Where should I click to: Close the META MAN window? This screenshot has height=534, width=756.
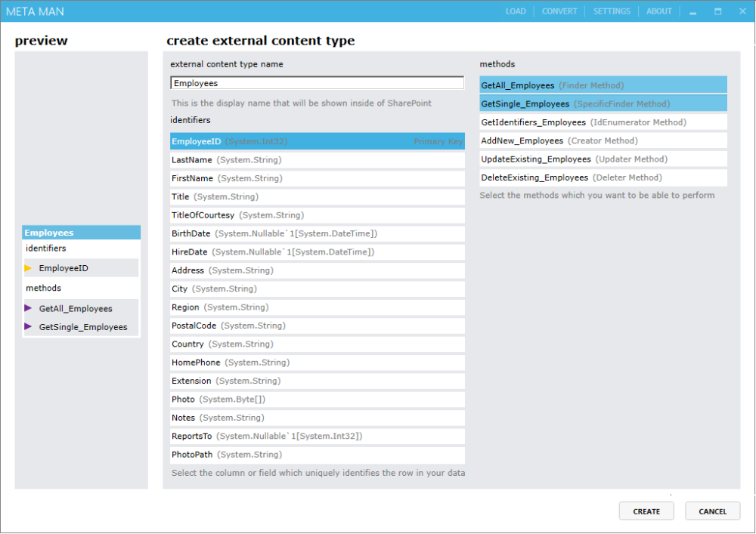click(742, 11)
